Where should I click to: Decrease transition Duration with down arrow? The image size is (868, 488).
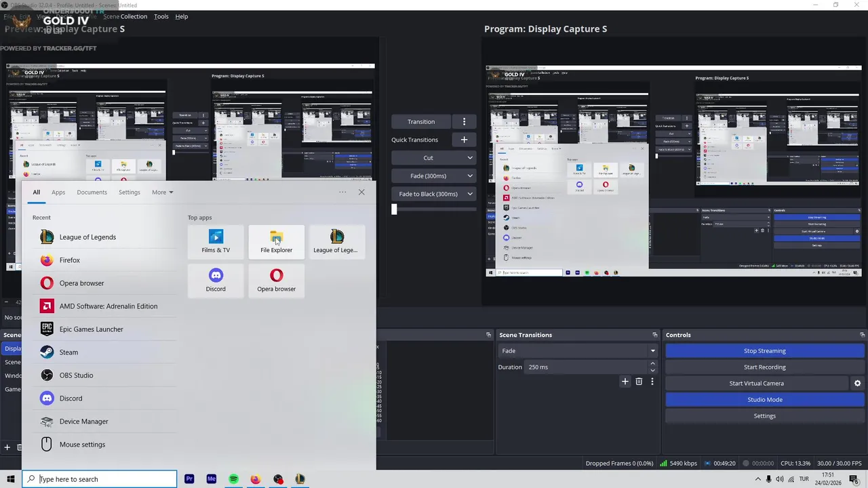click(x=652, y=371)
